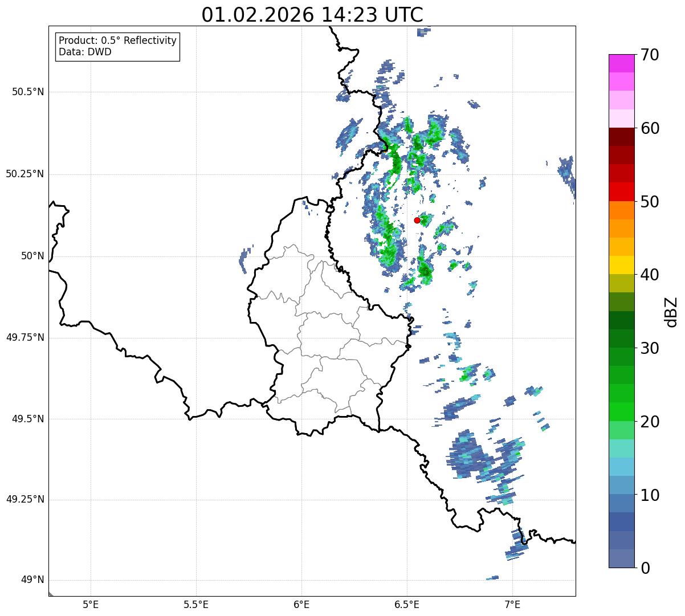This screenshot has height=616, width=685.
Task: Click the bright red colorbar segment below 55
Action: 622,191
